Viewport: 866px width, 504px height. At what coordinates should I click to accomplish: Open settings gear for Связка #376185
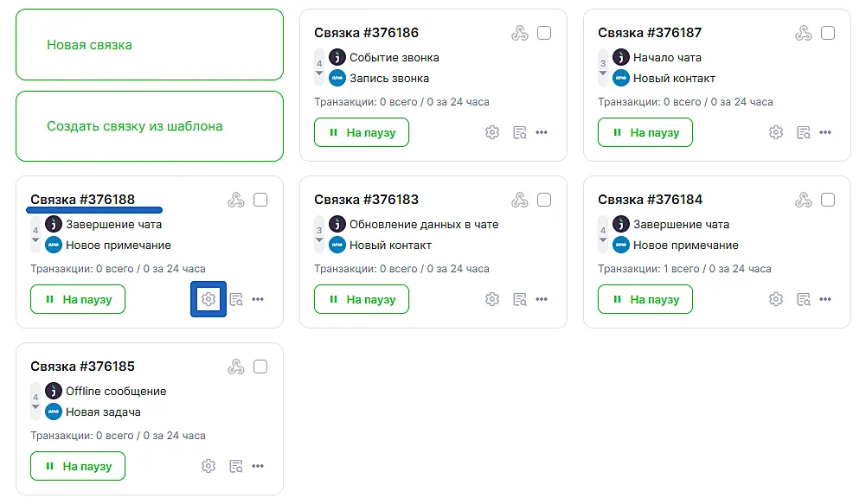coord(208,466)
